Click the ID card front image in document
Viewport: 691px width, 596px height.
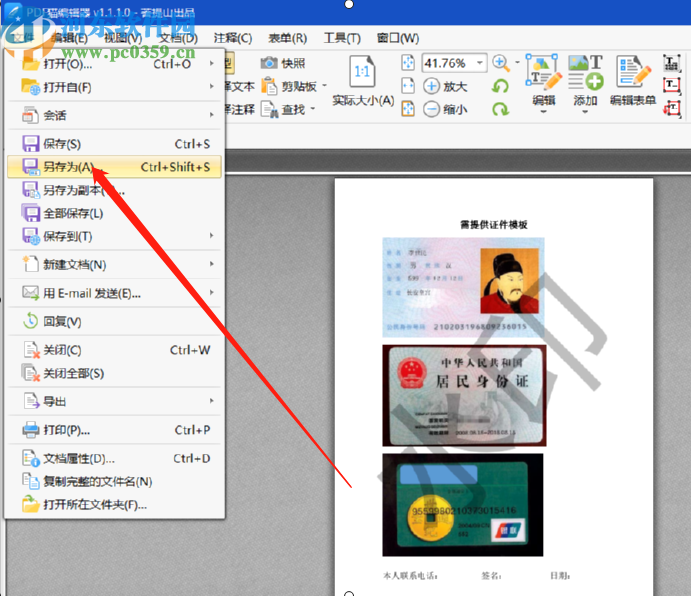(x=464, y=287)
